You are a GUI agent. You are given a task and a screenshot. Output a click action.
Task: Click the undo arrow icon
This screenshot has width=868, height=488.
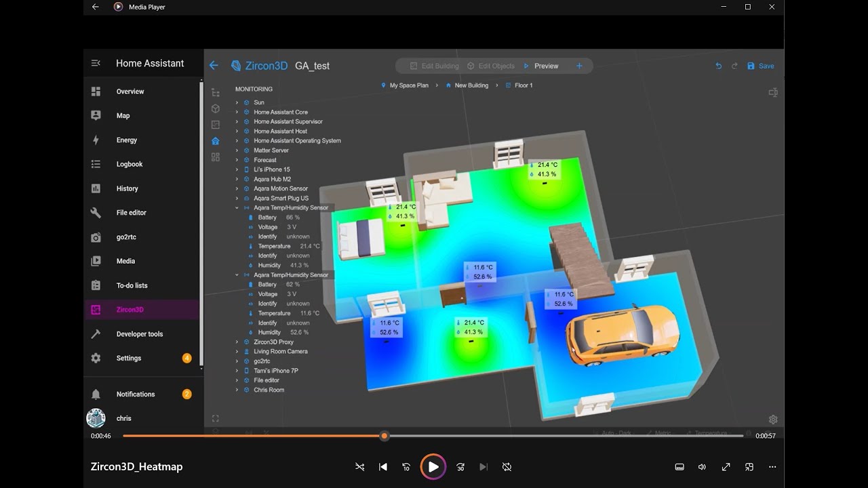(x=719, y=66)
